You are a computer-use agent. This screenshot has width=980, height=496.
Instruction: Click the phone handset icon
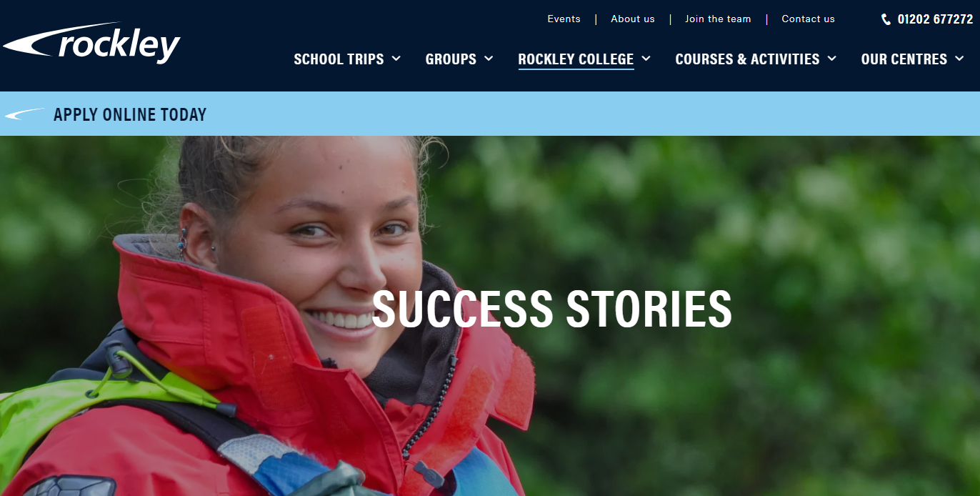coord(886,19)
